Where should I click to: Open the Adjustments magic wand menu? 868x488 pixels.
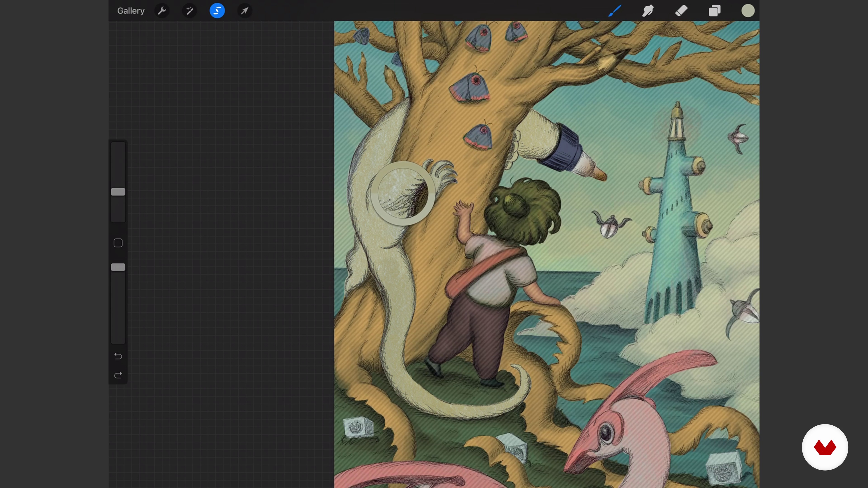click(x=190, y=11)
